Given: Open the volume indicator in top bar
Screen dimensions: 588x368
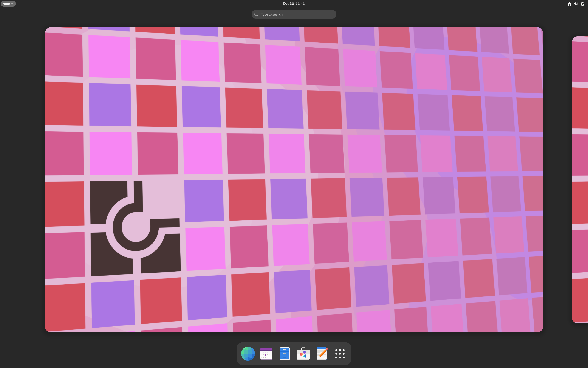Looking at the screenshot, I should point(576,4).
